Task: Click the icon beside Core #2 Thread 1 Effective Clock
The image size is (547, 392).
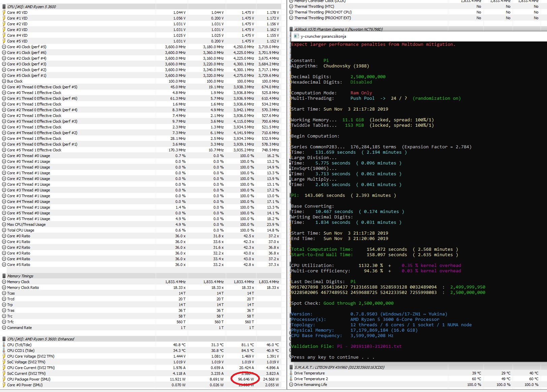Action: click(x=4, y=116)
